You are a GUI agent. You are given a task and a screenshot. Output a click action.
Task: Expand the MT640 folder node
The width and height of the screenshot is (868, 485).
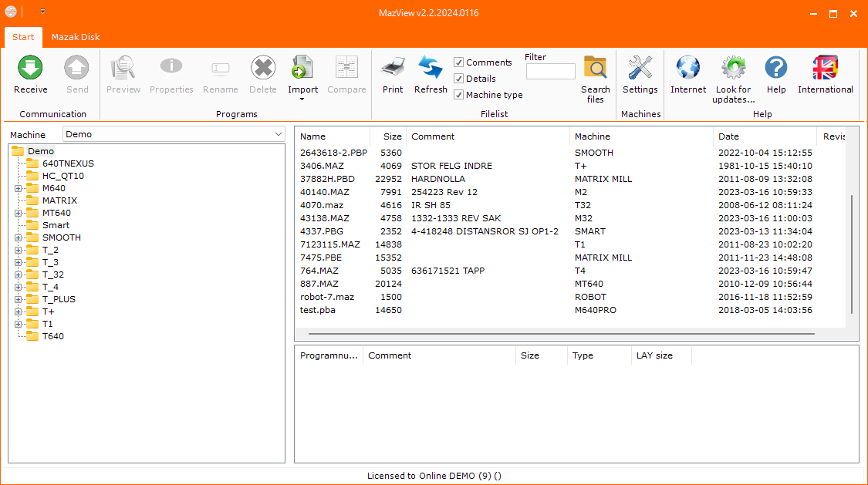[19, 213]
